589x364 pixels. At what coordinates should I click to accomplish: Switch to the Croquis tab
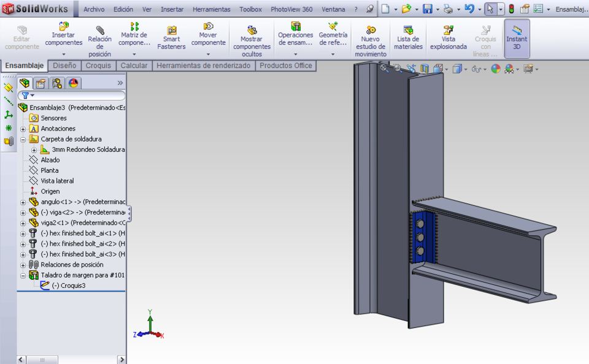click(98, 65)
